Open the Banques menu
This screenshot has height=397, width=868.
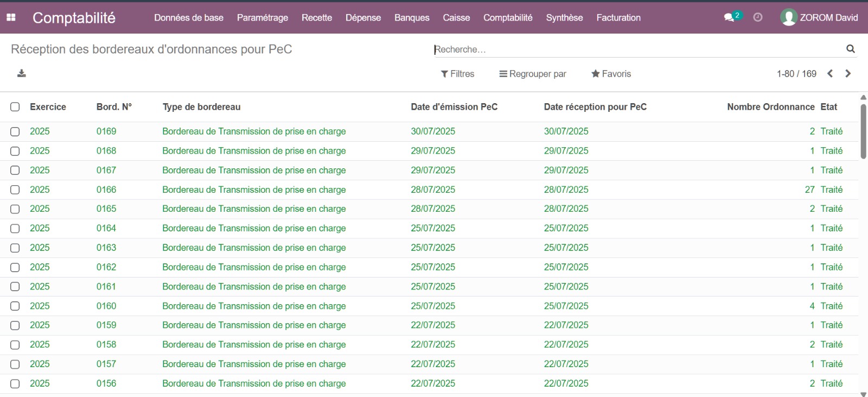pyautogui.click(x=412, y=17)
